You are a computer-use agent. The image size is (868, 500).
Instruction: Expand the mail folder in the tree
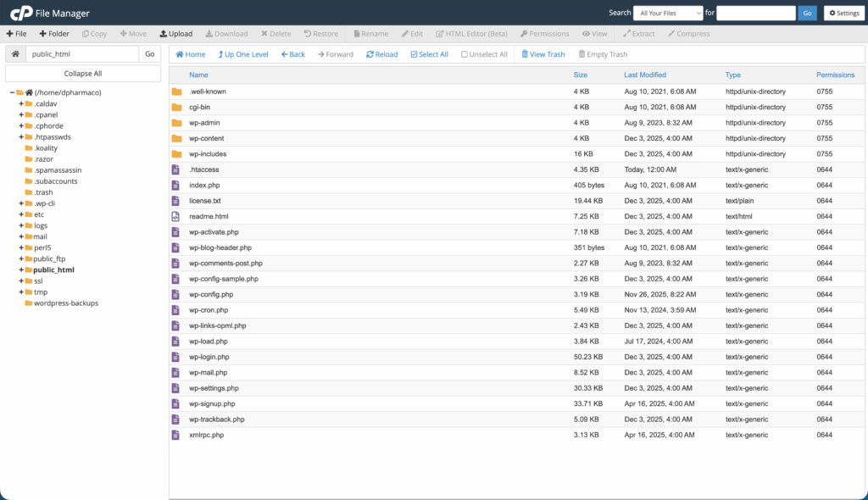[x=21, y=236]
